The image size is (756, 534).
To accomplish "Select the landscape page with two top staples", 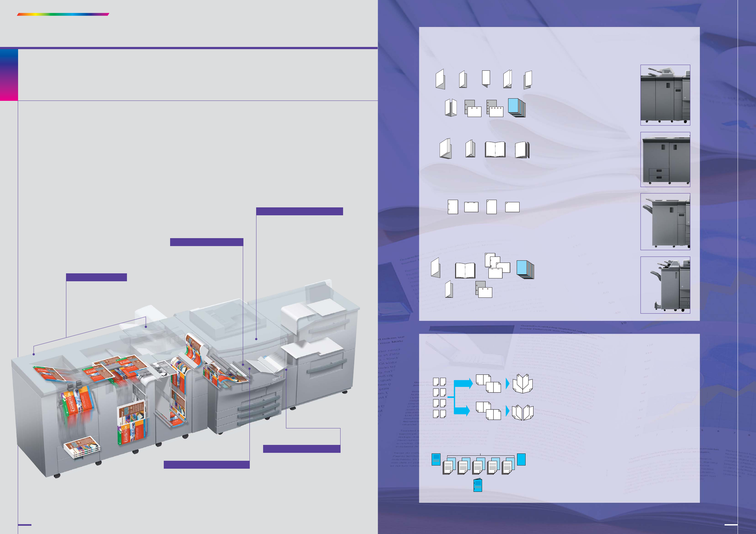I will pyautogui.click(x=471, y=207).
